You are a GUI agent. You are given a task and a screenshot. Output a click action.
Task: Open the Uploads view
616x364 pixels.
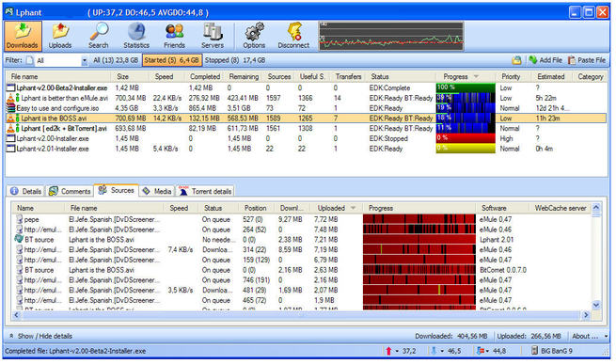[x=60, y=36]
